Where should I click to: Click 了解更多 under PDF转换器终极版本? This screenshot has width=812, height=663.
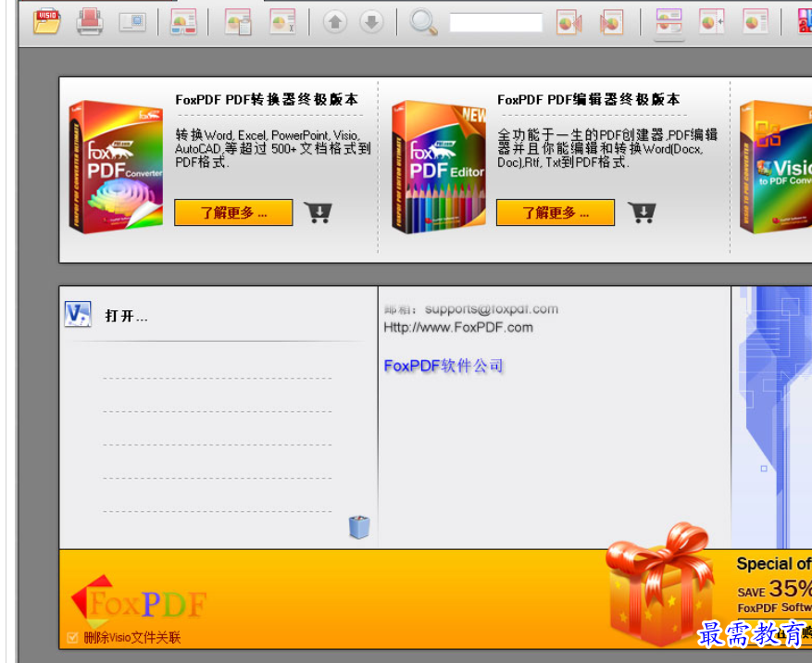(233, 212)
